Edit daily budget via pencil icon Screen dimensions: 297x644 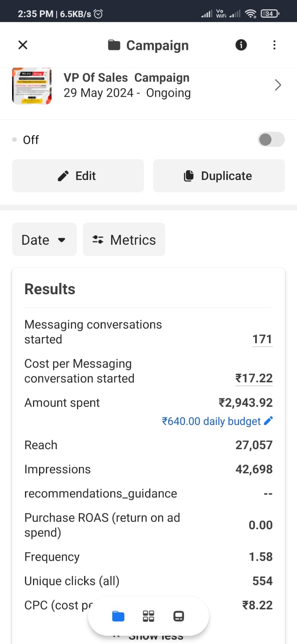(x=268, y=421)
